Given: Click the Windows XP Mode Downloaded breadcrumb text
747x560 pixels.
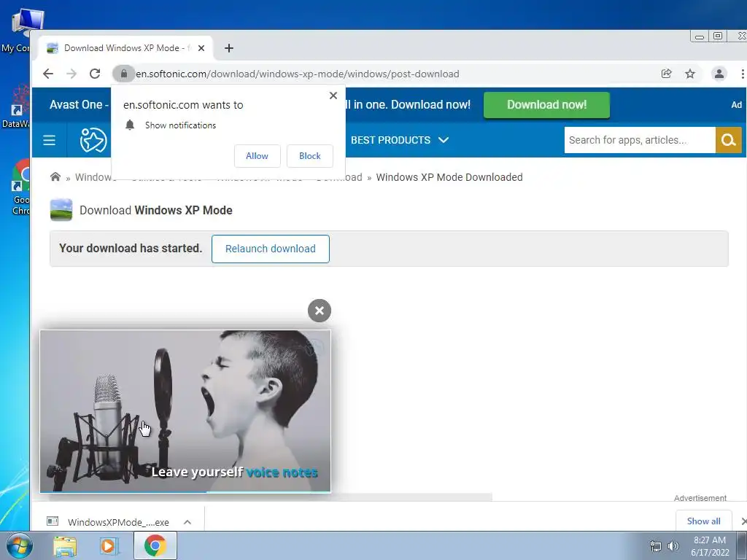Looking at the screenshot, I should tap(449, 177).
